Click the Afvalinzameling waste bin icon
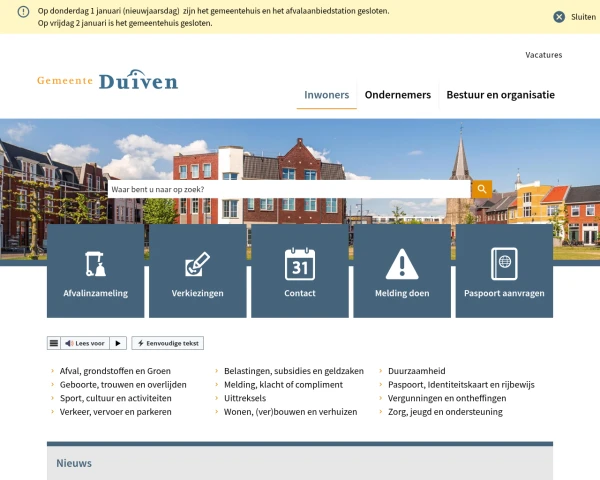Image resolution: width=600 pixels, height=480 pixels. [96, 264]
